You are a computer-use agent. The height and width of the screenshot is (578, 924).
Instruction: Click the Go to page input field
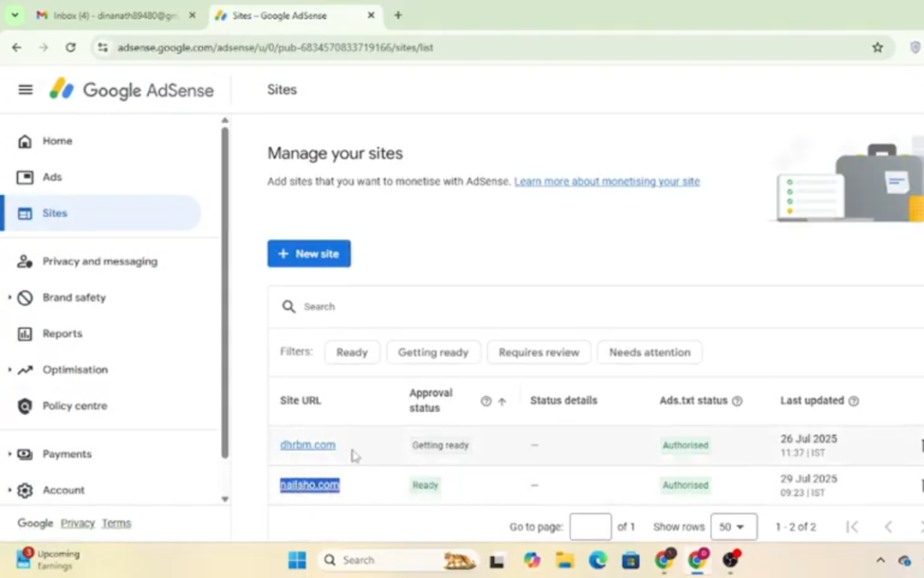(x=590, y=527)
